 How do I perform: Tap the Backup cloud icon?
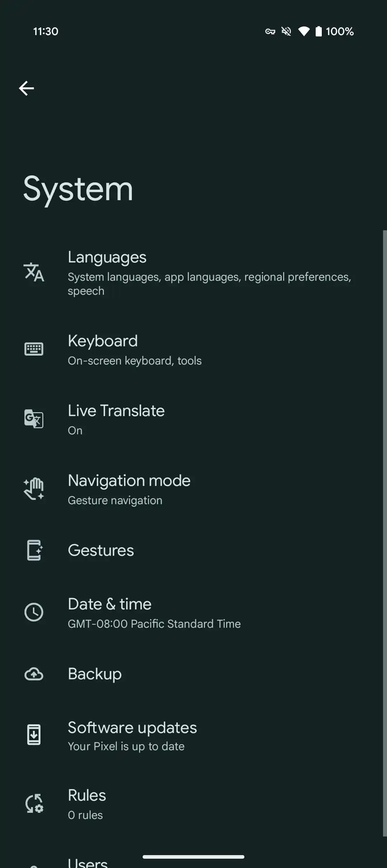point(34,674)
